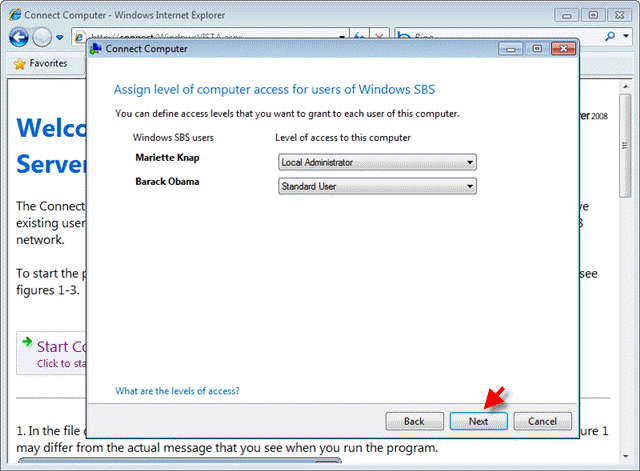Screen dimensions: 640x471
Task: Close the Connect Computer dialog
Action: 563,49
